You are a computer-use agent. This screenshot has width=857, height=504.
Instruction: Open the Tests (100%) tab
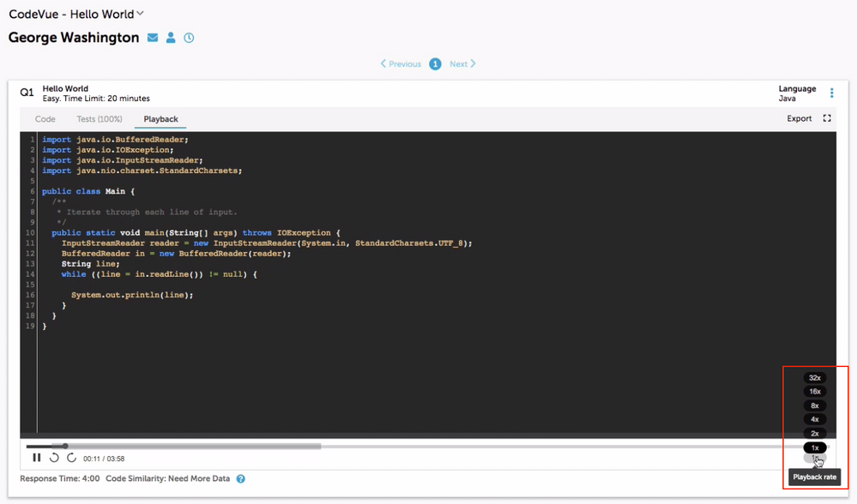(100, 119)
